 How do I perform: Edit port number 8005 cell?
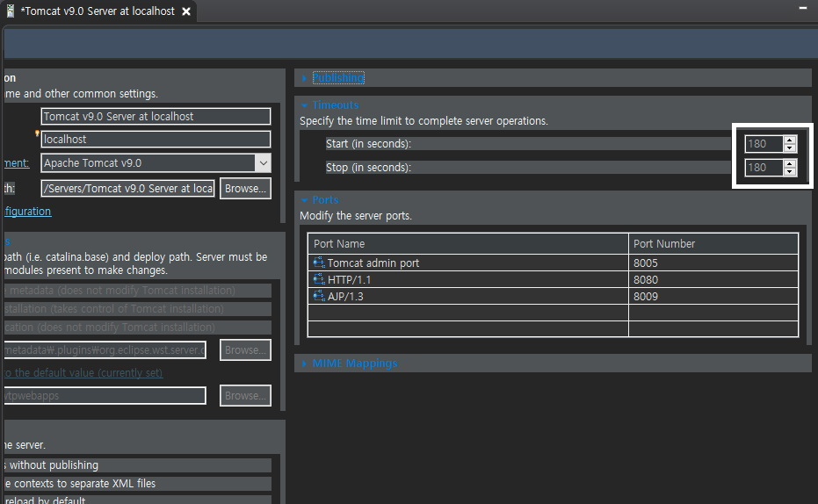[x=713, y=263]
